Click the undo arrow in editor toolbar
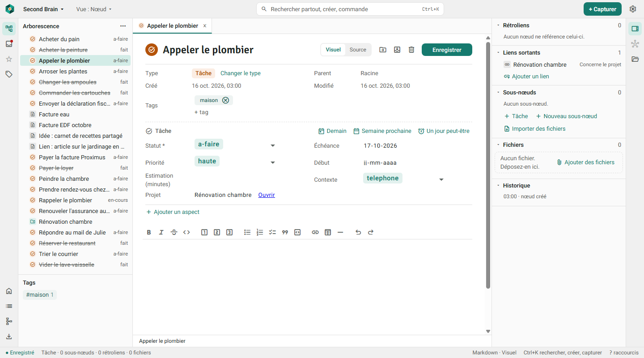This screenshot has height=358, width=644. pyautogui.click(x=358, y=232)
